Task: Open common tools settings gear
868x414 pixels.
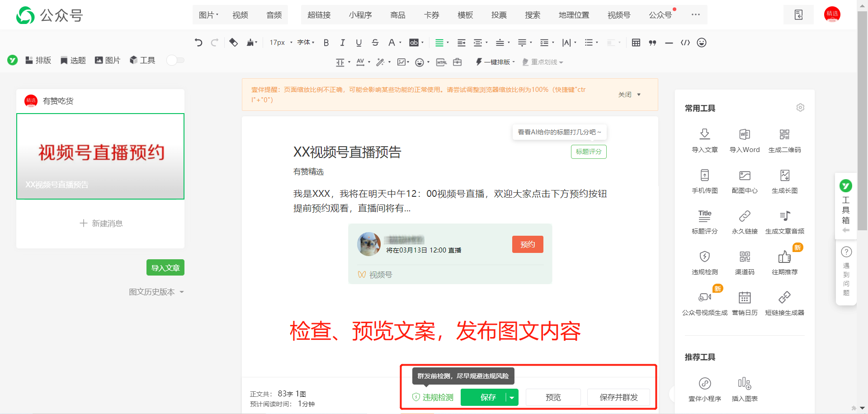Action: coord(800,108)
